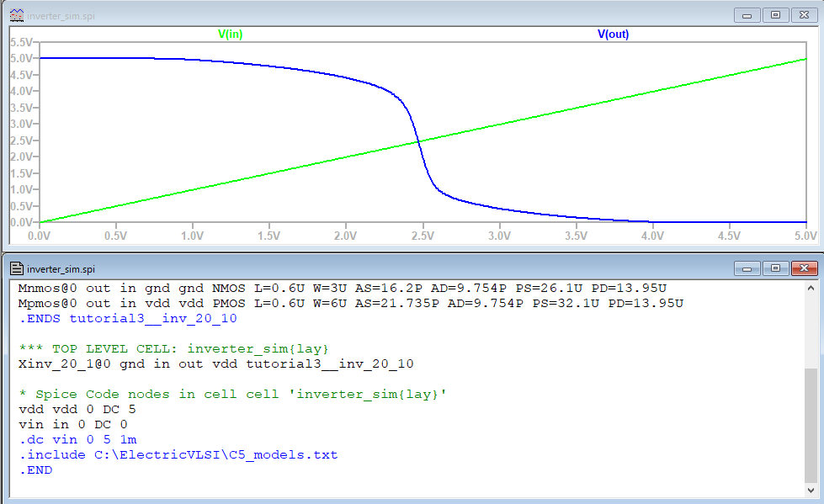The height and width of the screenshot is (504, 824).
Task: Click the 5.0V label on vertical axis
Action: point(21,58)
